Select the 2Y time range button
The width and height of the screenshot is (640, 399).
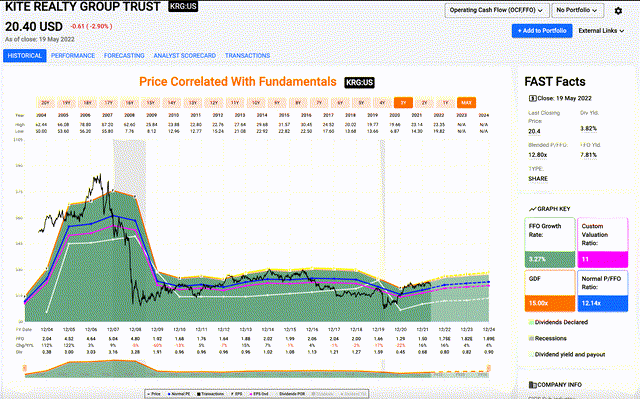424,103
